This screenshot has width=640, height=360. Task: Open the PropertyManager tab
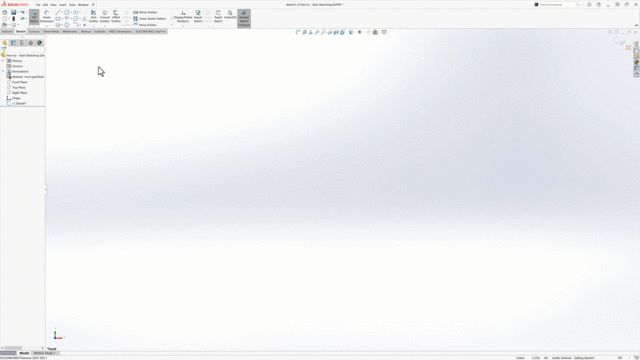(x=13, y=43)
